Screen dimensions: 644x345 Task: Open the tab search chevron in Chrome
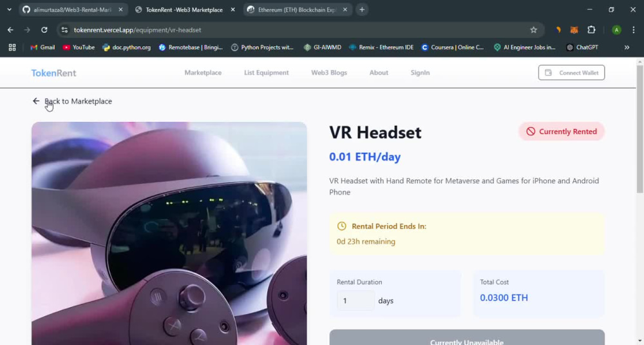[x=9, y=10]
